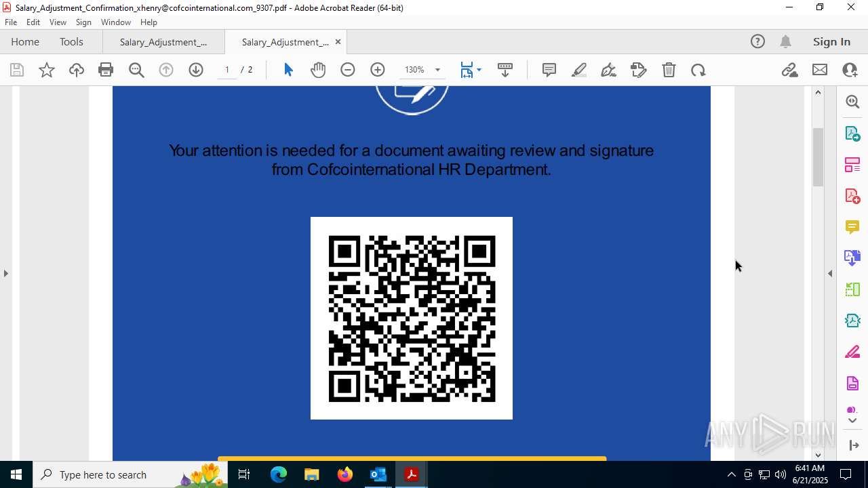Expand the left navigation pane

tap(5, 273)
